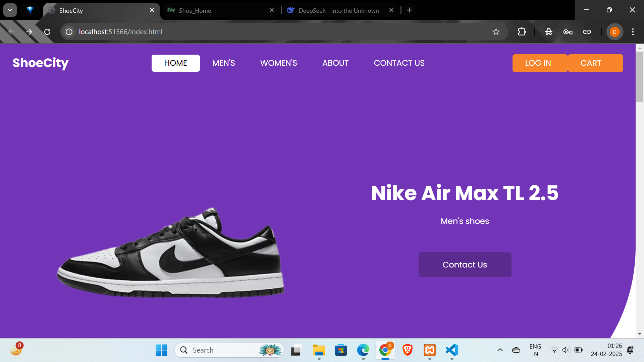The image size is (644, 362).
Task: Click the site information icon in address bar
Action: coord(69,32)
